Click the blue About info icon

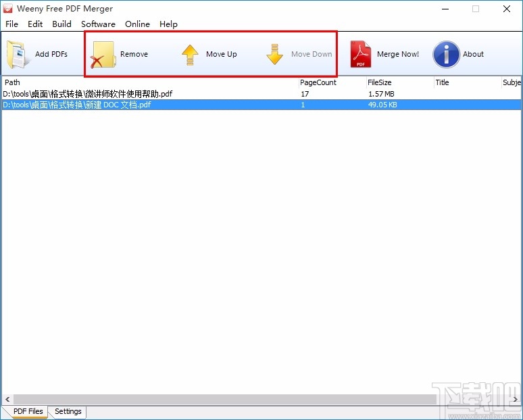coord(446,54)
